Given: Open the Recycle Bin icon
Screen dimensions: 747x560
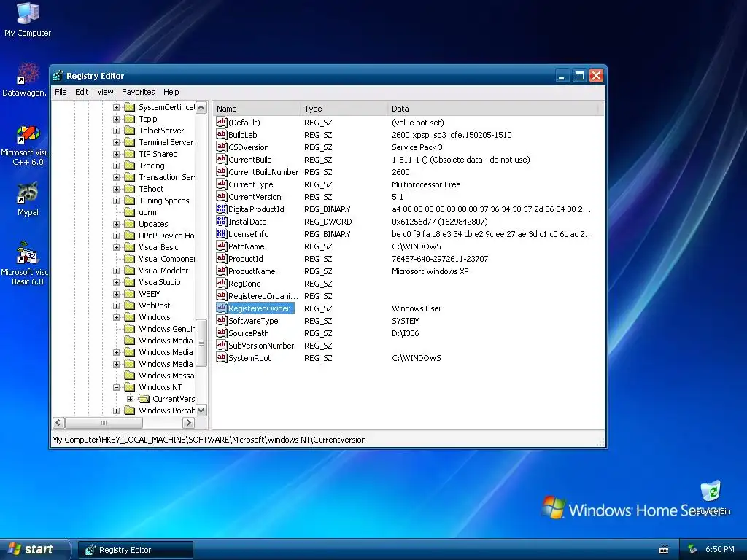Looking at the screenshot, I should (x=711, y=497).
